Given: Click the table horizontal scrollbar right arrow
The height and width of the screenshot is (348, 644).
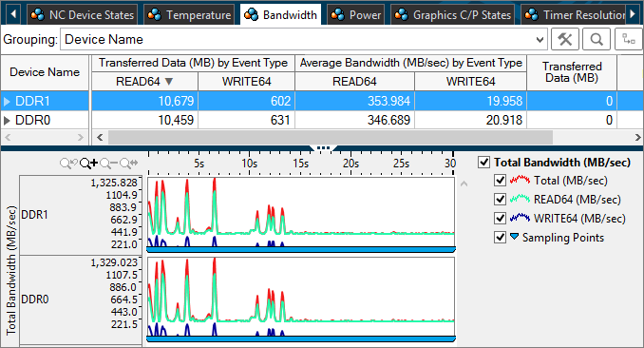Looking at the screenshot, I should [638, 137].
